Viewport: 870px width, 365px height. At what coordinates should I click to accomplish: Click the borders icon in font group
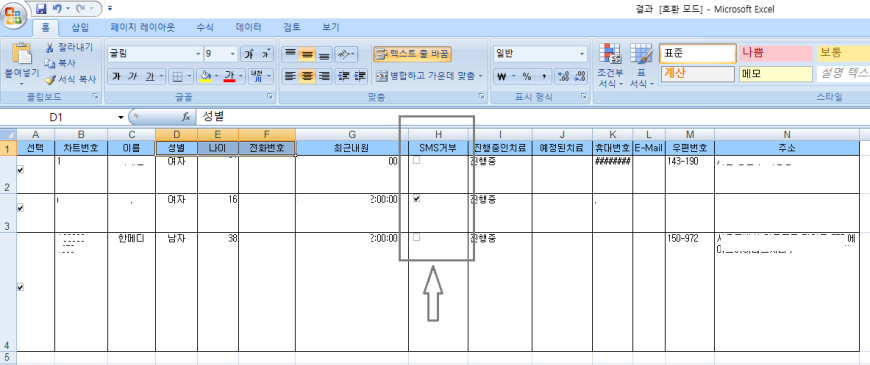(x=178, y=76)
